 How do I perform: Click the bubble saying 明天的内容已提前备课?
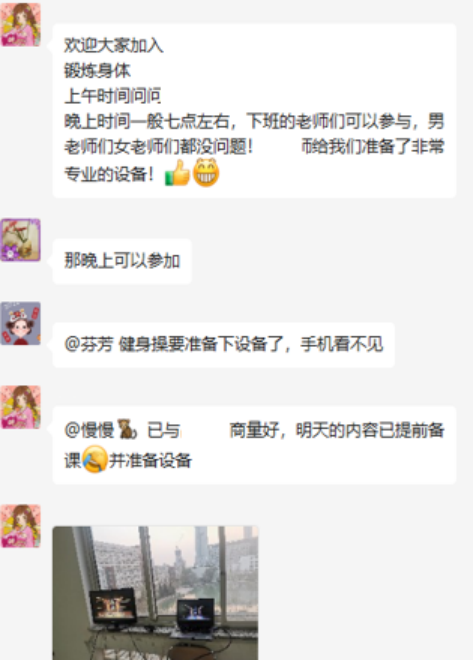(254, 445)
